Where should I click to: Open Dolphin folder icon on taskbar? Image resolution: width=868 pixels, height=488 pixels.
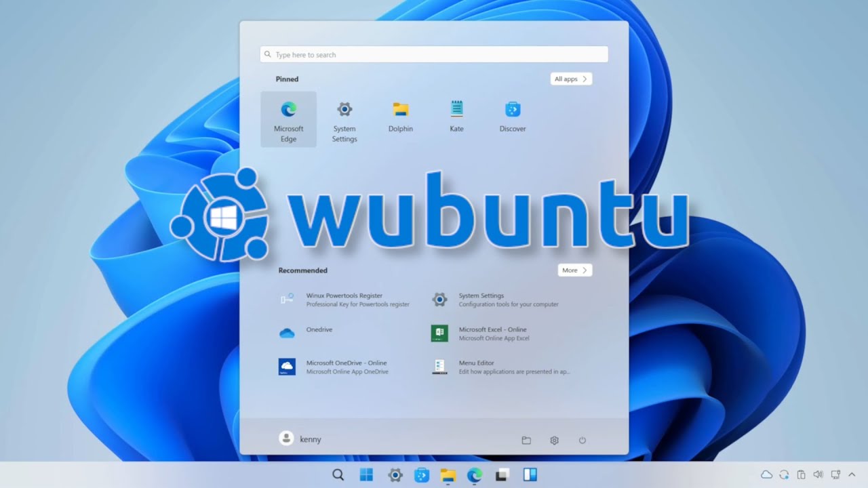point(448,475)
